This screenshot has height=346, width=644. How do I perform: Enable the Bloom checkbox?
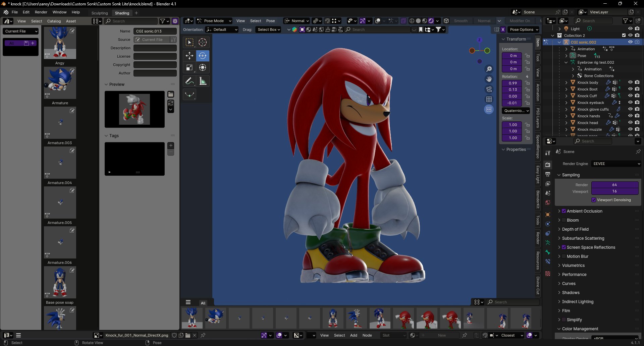(564, 220)
